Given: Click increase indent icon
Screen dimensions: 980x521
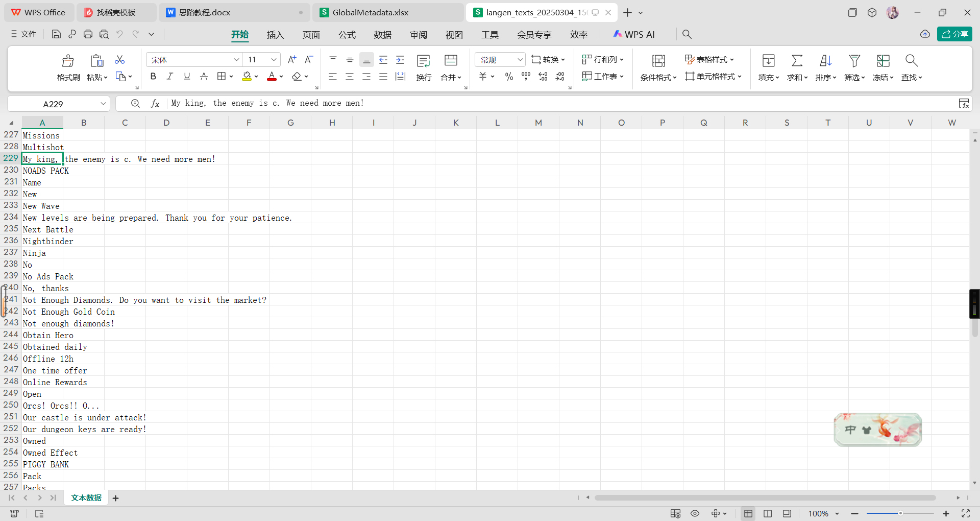Looking at the screenshot, I should tap(400, 60).
